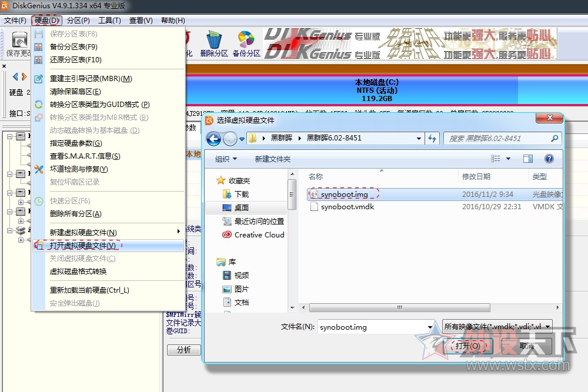Open the Tools (工具) menu

(x=109, y=20)
